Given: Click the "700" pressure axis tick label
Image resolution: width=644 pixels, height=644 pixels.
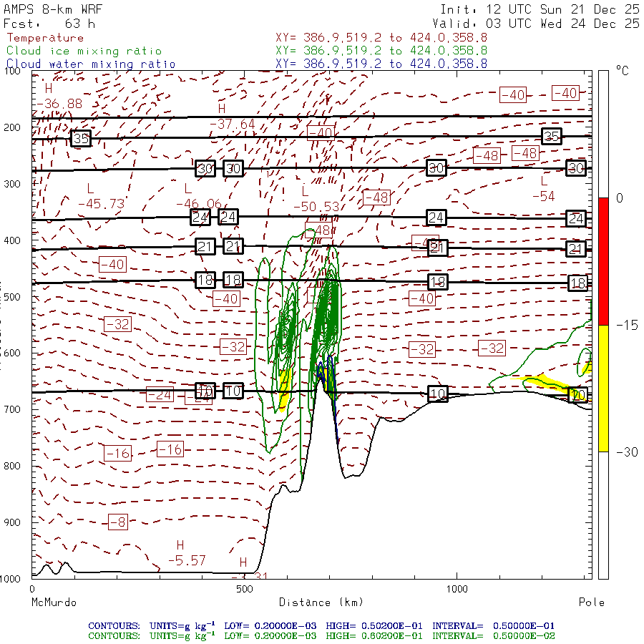Looking at the screenshot, I should [12, 409].
